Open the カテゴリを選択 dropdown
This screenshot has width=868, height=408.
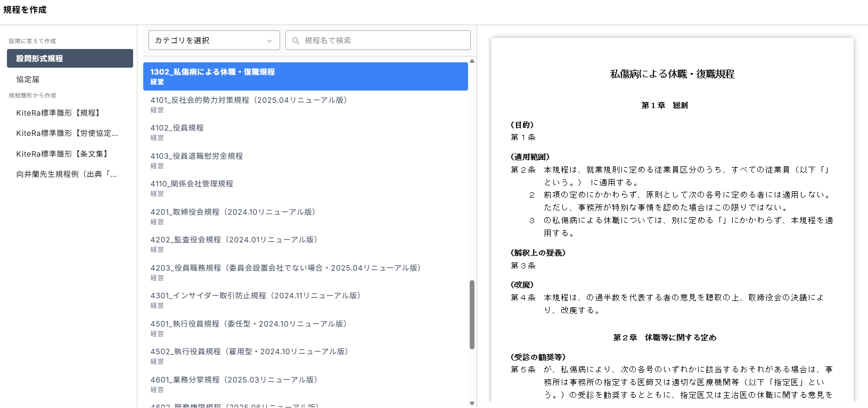click(214, 40)
